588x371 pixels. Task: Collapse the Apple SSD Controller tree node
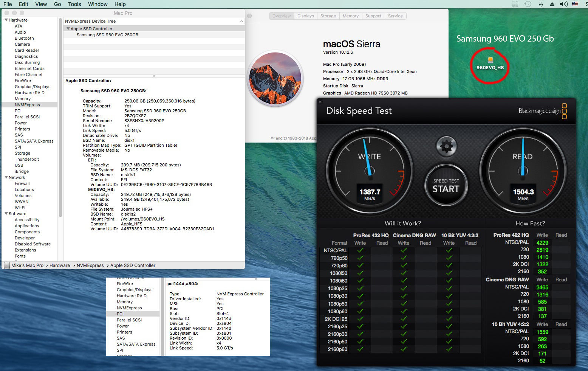pyautogui.click(x=68, y=29)
